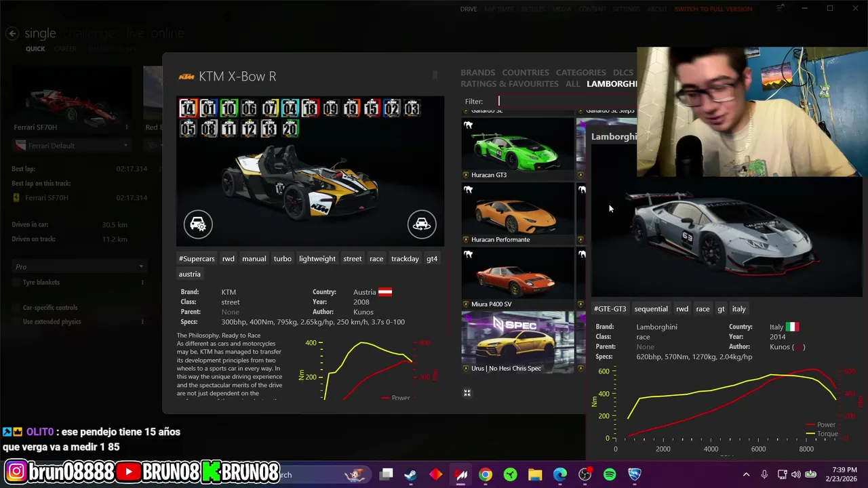Toggle the Car-specific controls checkbox
The height and width of the screenshot is (488, 868).
[16, 308]
